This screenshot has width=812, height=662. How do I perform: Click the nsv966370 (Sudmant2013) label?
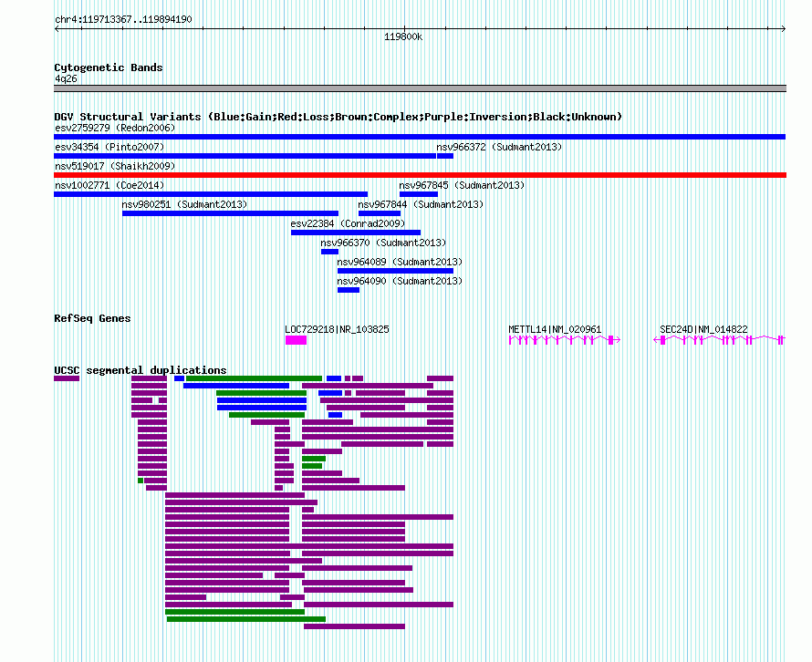pos(383,243)
